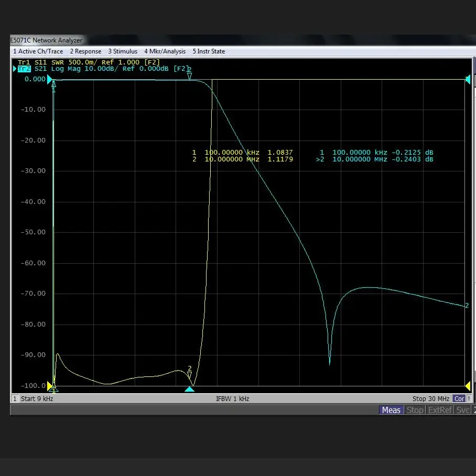Click the yellow reference arrow at bottom right
The width and height of the screenshot is (476, 476).
[468, 386]
